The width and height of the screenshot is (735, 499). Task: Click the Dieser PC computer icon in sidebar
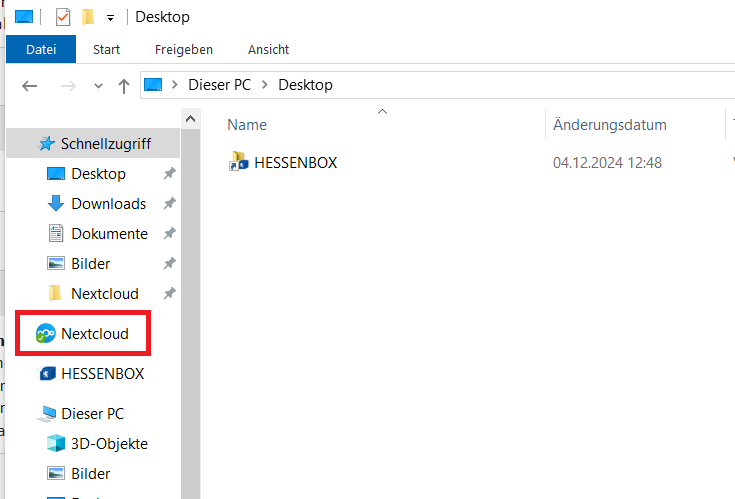[x=47, y=414]
